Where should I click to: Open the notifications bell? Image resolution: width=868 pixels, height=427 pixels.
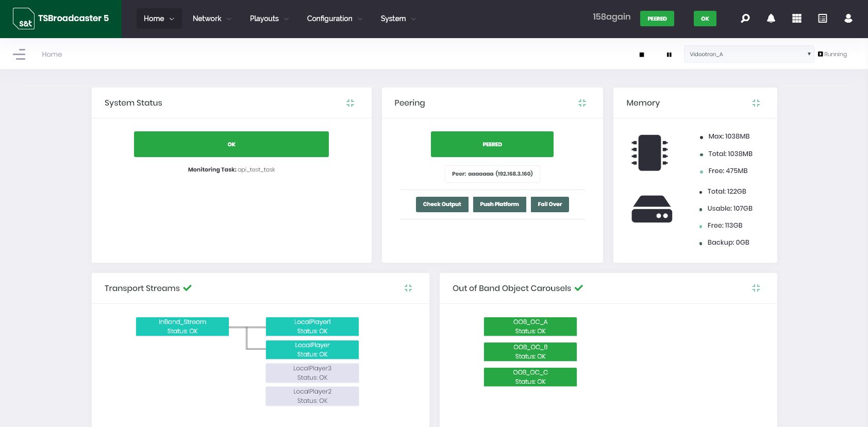coord(771,19)
